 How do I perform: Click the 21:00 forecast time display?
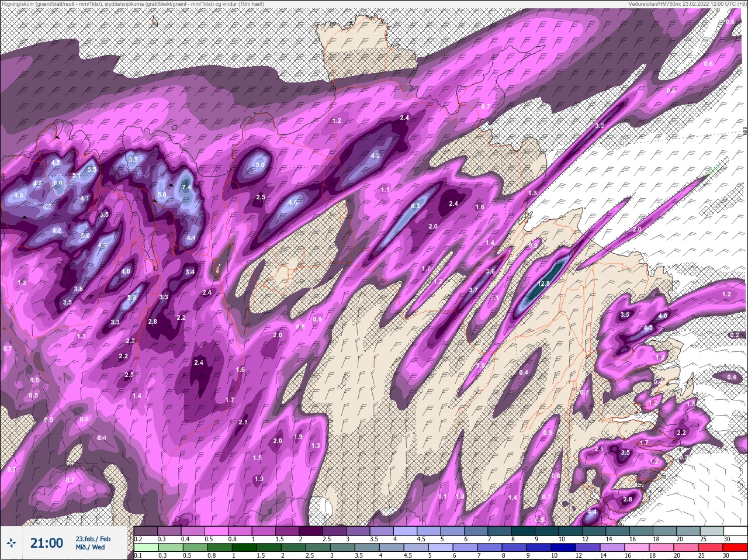point(47,543)
